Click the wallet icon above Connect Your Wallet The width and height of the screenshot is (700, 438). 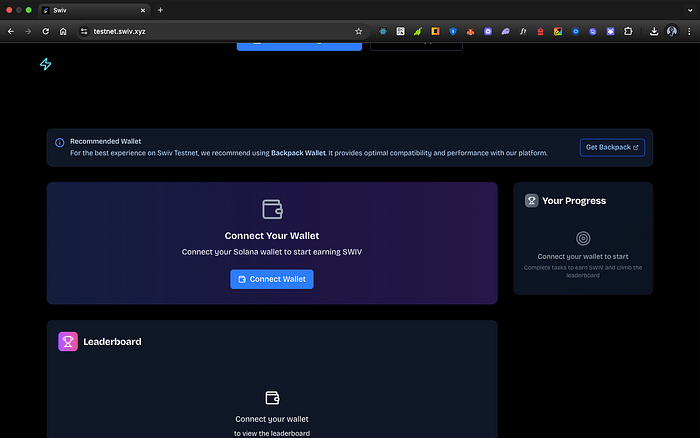tap(272, 209)
